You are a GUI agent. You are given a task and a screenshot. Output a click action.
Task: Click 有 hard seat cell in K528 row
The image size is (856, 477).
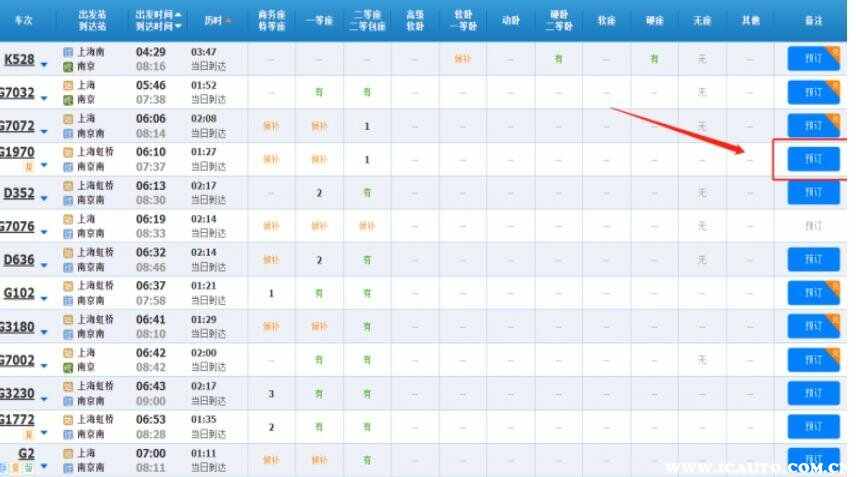654,59
